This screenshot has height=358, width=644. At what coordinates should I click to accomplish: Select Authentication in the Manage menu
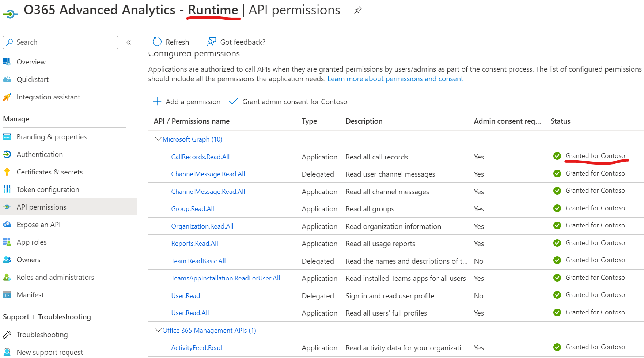point(39,154)
